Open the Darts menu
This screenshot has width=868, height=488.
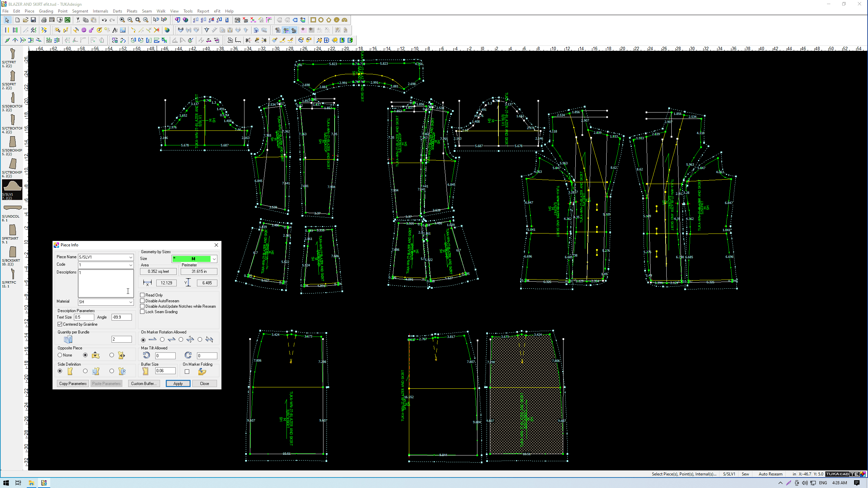117,11
